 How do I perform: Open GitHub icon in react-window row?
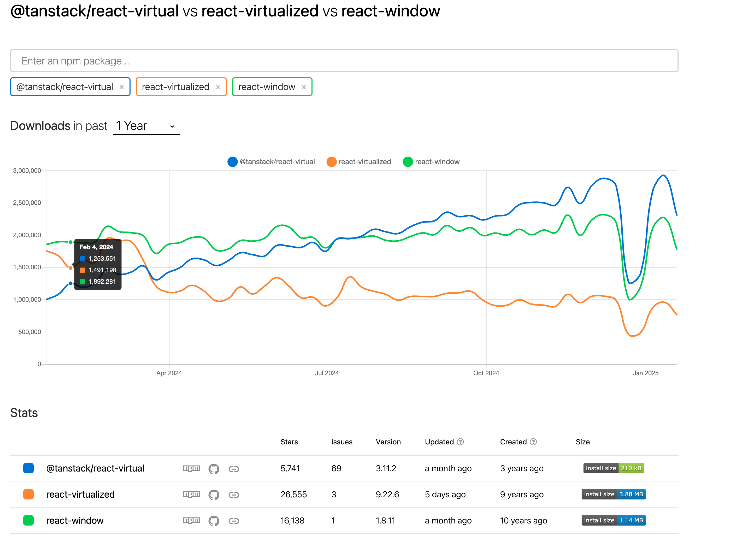point(213,521)
